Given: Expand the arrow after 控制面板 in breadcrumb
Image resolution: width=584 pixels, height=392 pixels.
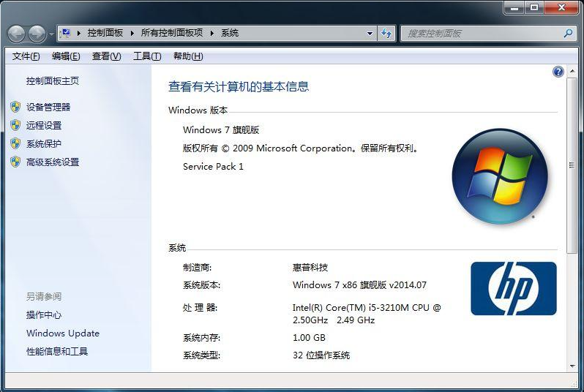Looking at the screenshot, I should pyautogui.click(x=132, y=33).
